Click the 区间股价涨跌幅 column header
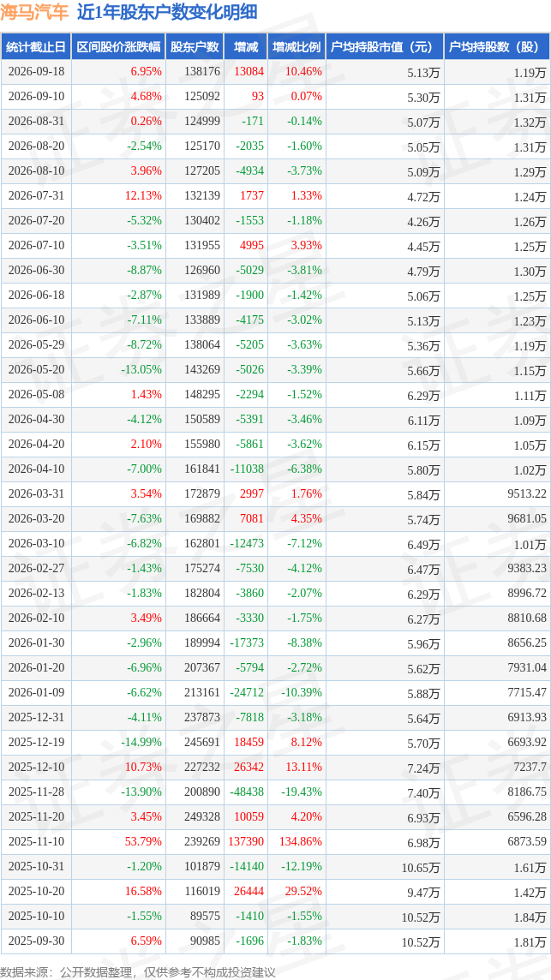The width and height of the screenshot is (551, 980). coord(118,47)
